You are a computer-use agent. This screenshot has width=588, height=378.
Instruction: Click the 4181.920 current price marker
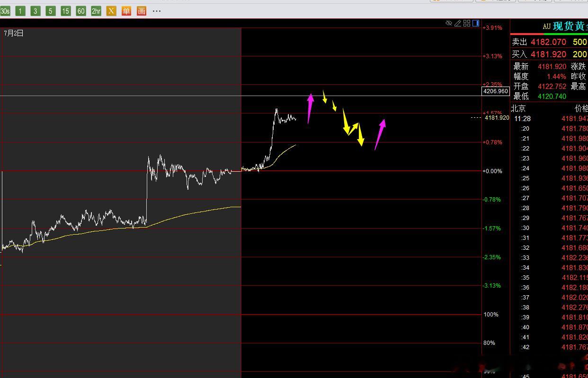497,118
